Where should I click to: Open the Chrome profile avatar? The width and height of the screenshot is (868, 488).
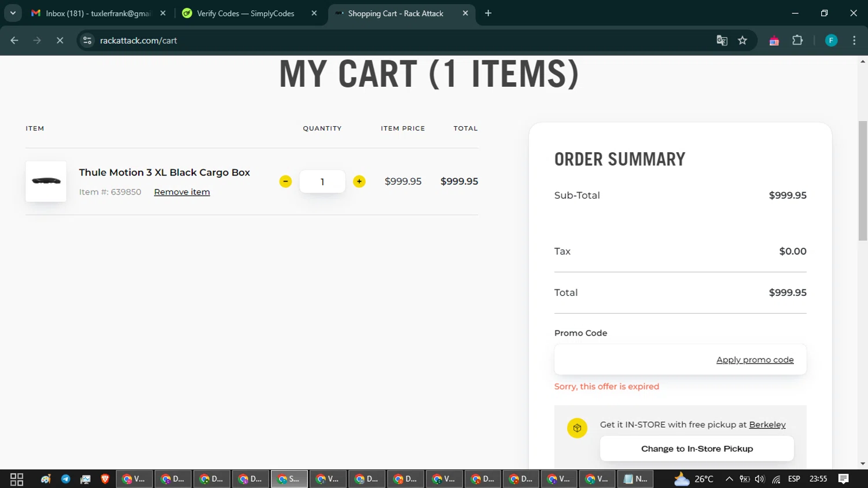(831, 41)
